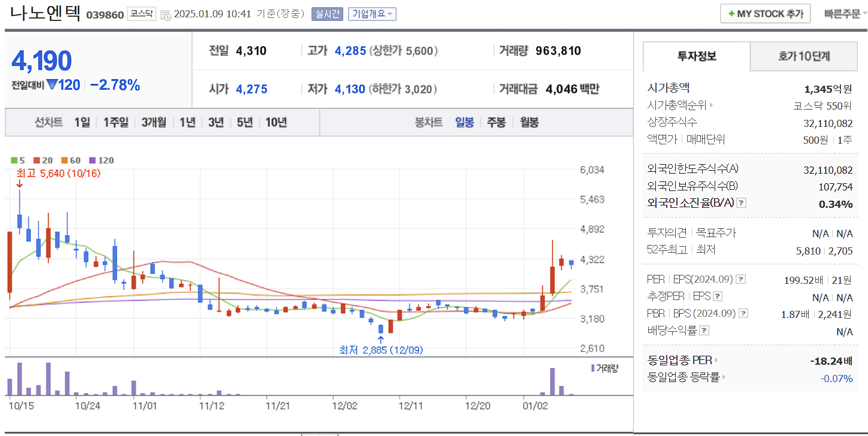The height and width of the screenshot is (436, 868).
Task: Open the BPS(2024.09) help tooltip
Action: [x=743, y=313]
